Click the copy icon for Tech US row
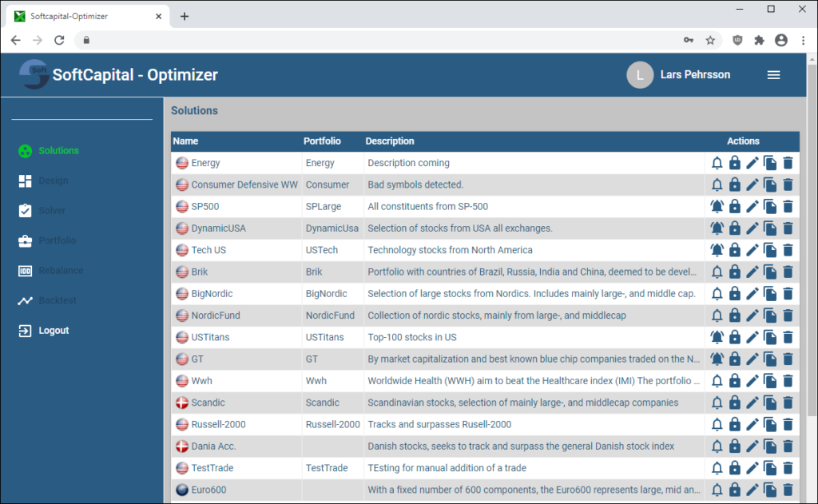Viewport: 818px width, 504px height. 770,250
